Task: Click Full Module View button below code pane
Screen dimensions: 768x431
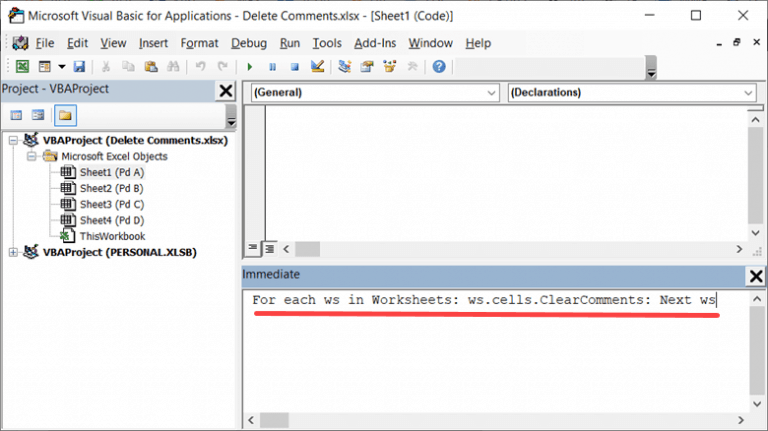Action: (x=269, y=249)
